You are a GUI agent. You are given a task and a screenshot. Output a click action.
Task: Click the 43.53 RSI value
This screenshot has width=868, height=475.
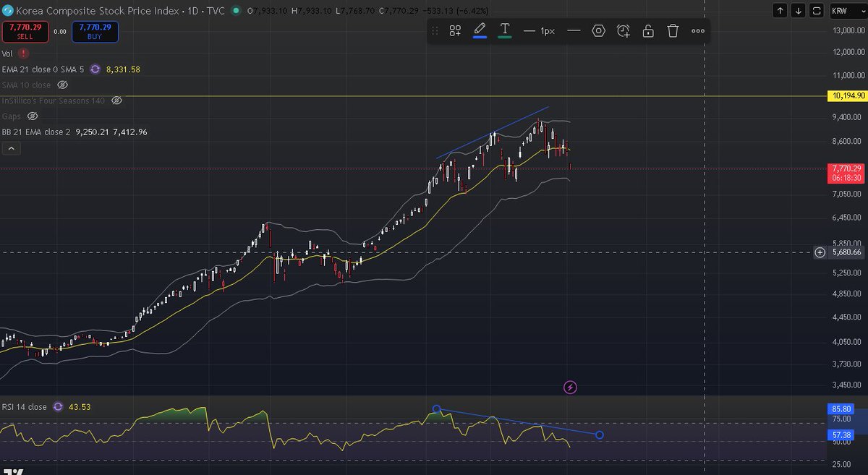[x=80, y=407]
